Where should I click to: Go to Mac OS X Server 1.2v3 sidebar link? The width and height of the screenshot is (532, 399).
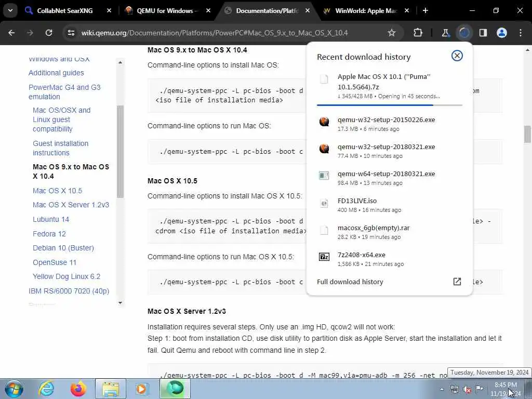[x=71, y=205]
